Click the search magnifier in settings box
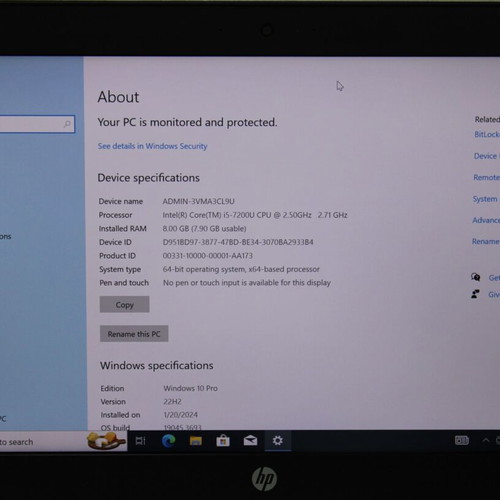Viewport: 500px width, 500px height. tap(67, 124)
